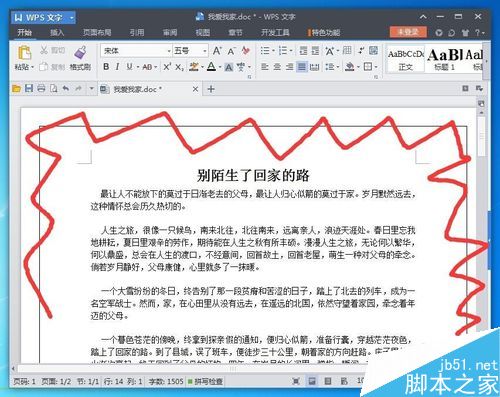Switch to the 插入 ribbon tab

point(57,32)
